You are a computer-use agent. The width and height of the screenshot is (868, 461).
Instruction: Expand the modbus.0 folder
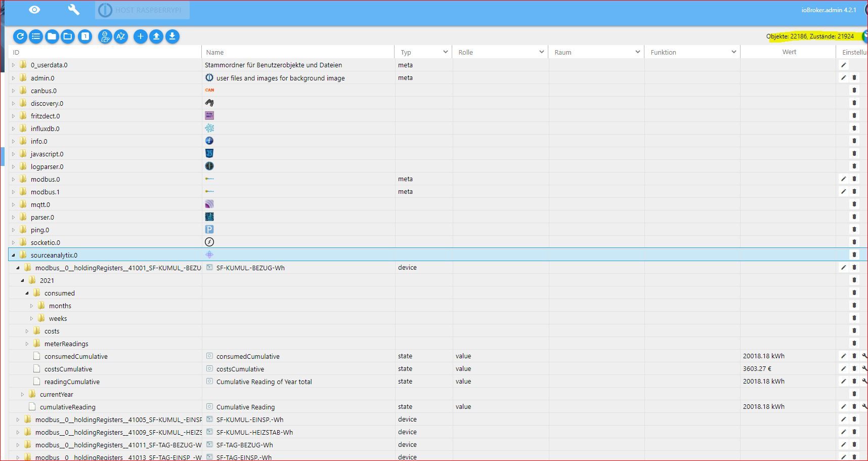click(x=14, y=179)
